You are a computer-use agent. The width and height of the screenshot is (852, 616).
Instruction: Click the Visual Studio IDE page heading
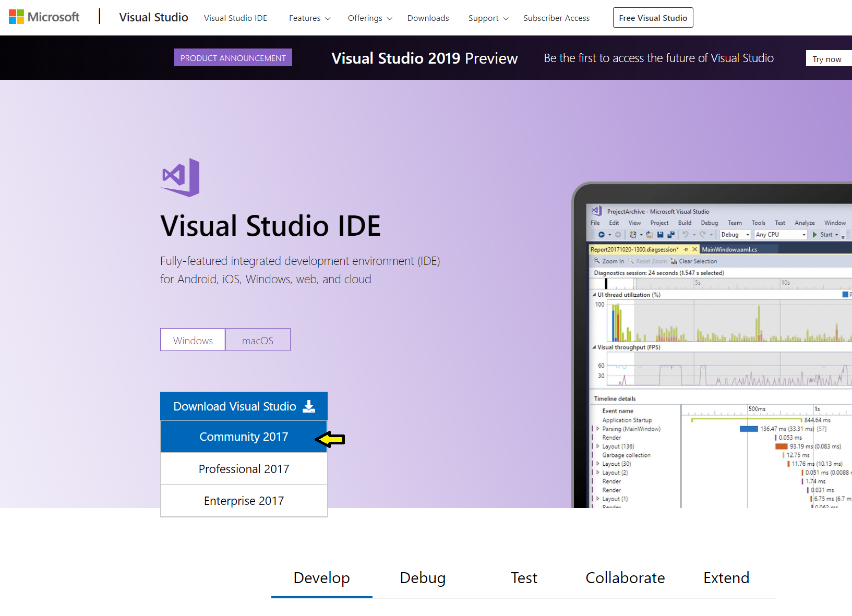(270, 226)
